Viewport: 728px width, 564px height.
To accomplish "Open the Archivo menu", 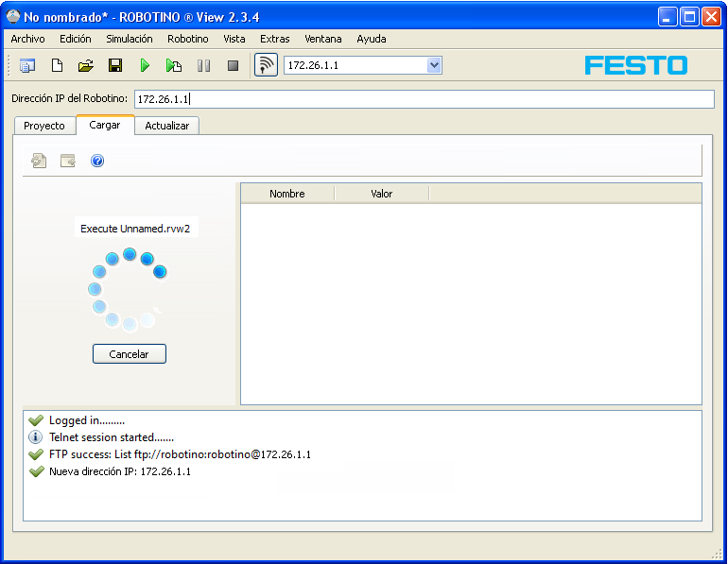I will tap(27, 39).
